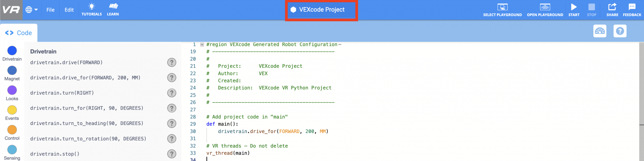Select drivetrain.turn_to_heading(90, DEGREES) command

pyautogui.click(x=87, y=123)
